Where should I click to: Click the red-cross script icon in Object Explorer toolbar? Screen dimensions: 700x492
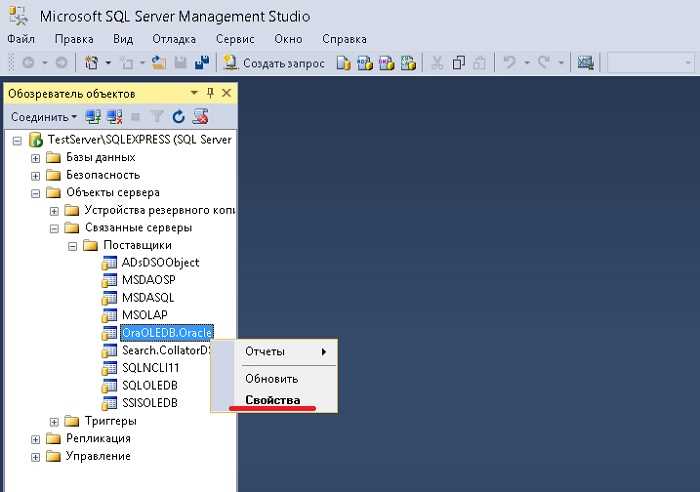200,117
